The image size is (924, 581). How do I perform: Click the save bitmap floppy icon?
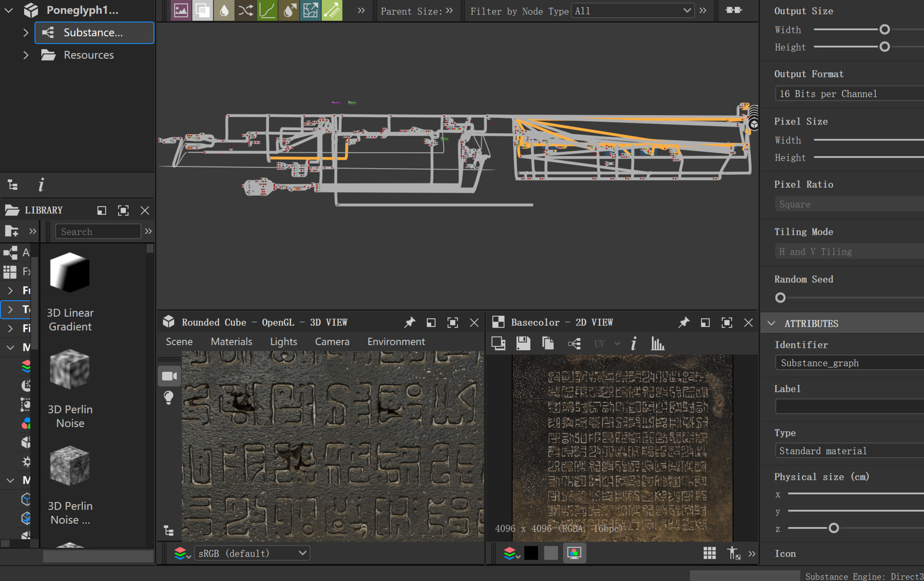pos(523,344)
